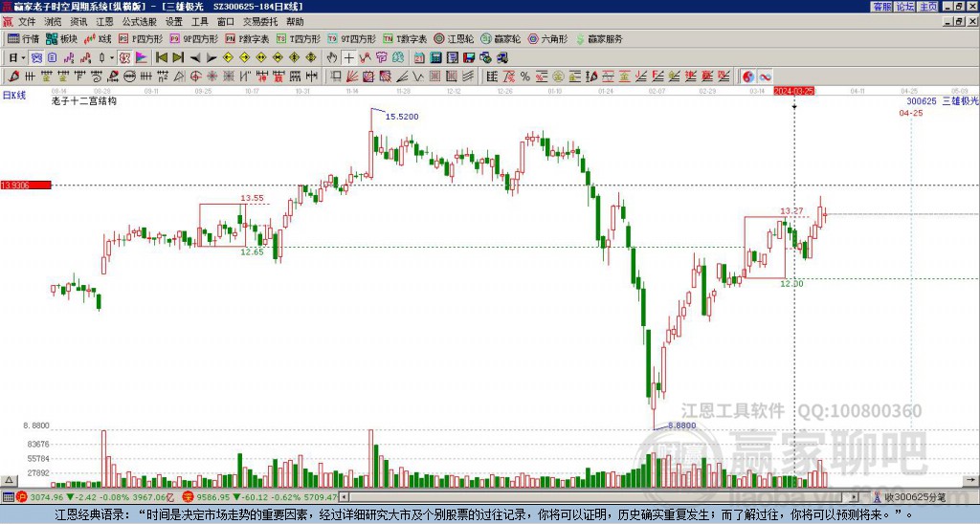Viewport: 980px width, 524px height.
Task: Select the hand pan tool
Action: pos(332,58)
